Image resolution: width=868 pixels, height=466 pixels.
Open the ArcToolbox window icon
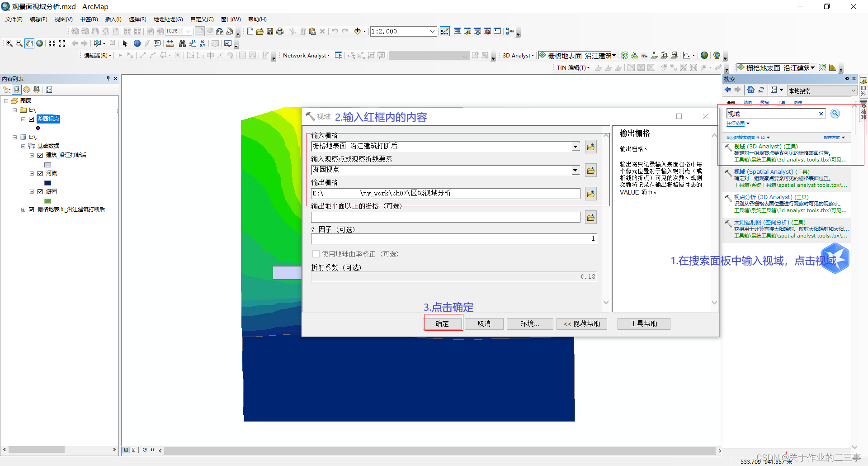(487, 31)
